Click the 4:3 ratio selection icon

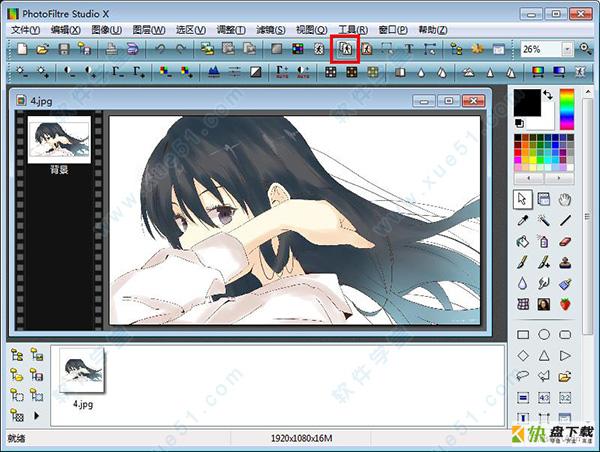pyautogui.click(x=544, y=398)
